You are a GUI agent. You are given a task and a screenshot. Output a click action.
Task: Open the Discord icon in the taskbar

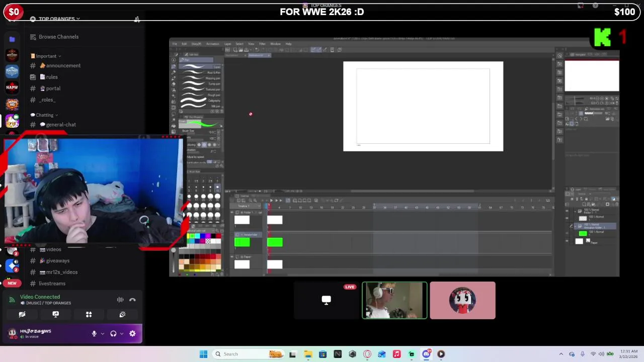click(426, 354)
